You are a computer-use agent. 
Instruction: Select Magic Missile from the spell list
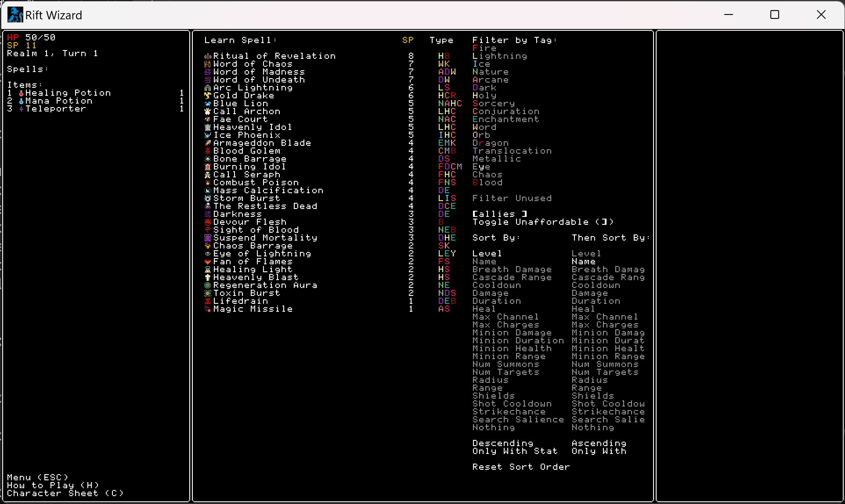[253, 309]
